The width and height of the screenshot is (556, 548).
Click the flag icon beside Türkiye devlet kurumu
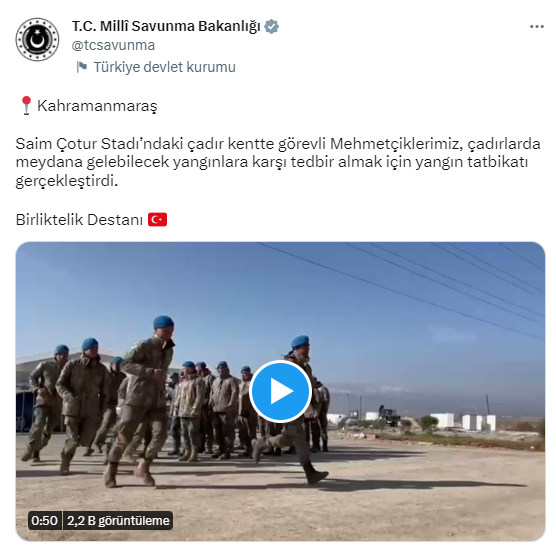(x=82, y=67)
